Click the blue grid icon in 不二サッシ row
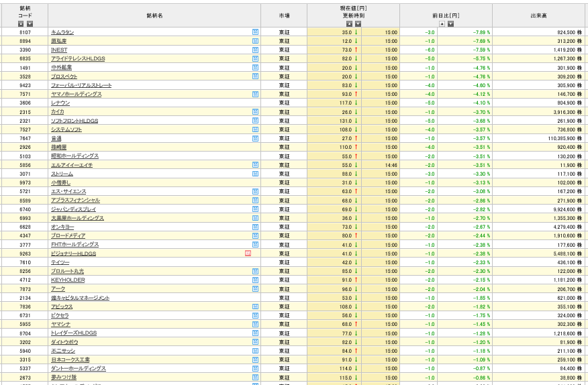Screen dimensions: 588x385 pyautogui.click(x=255, y=351)
